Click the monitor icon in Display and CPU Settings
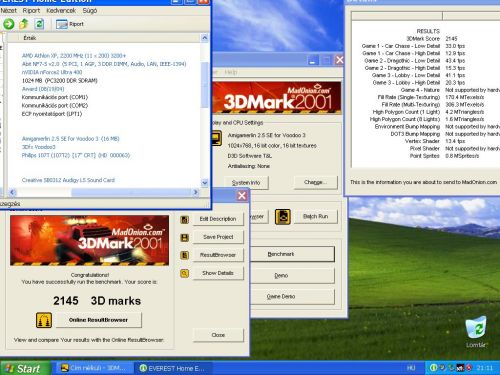 point(216,138)
